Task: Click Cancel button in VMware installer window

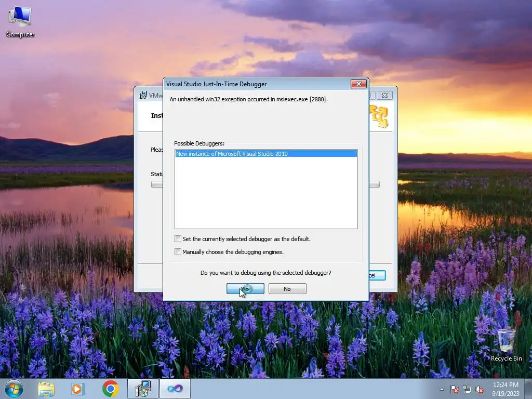Action: pyautogui.click(x=377, y=275)
